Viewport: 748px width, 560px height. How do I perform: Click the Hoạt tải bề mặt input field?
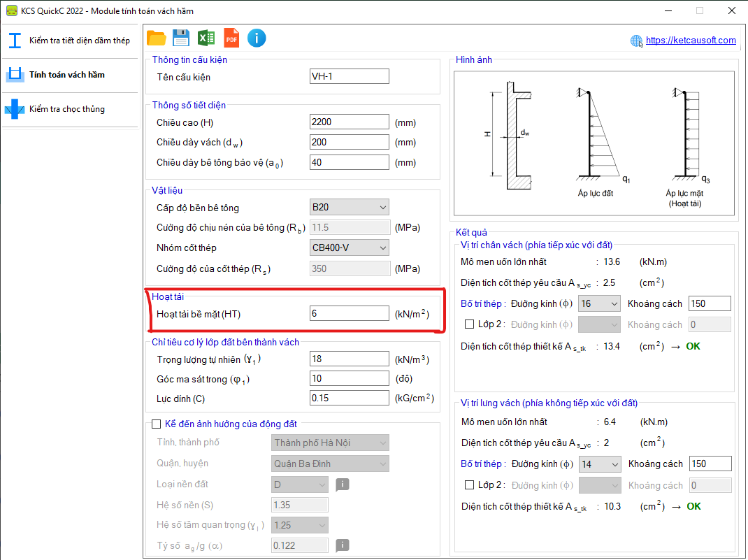tap(349, 314)
